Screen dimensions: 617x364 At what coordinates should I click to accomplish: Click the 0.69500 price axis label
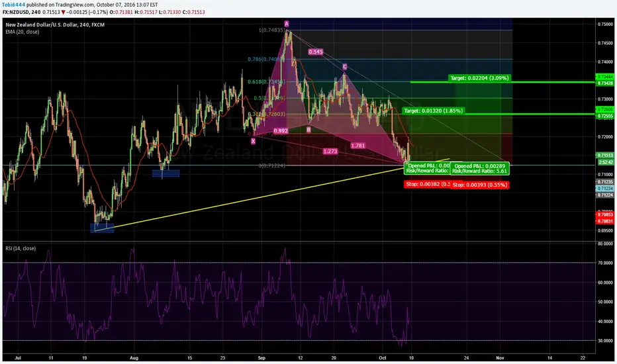coord(605,230)
